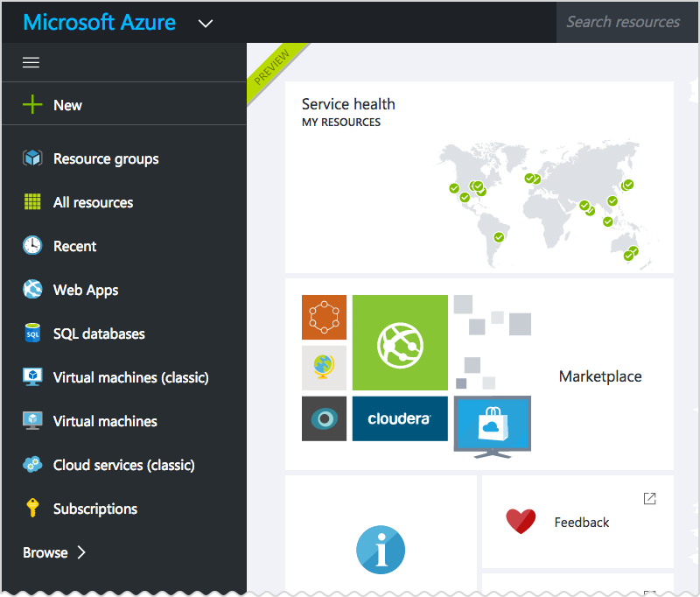Open Resource groups cube icon

pyautogui.click(x=32, y=158)
